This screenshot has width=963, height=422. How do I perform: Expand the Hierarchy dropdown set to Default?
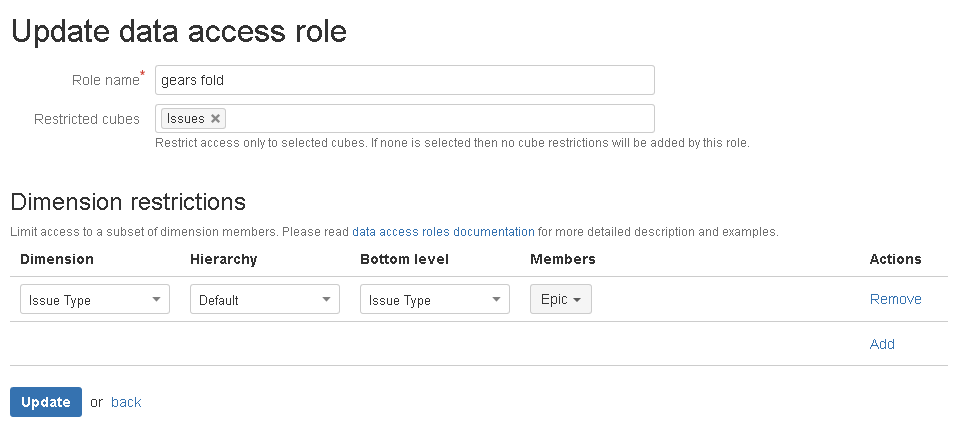point(265,300)
